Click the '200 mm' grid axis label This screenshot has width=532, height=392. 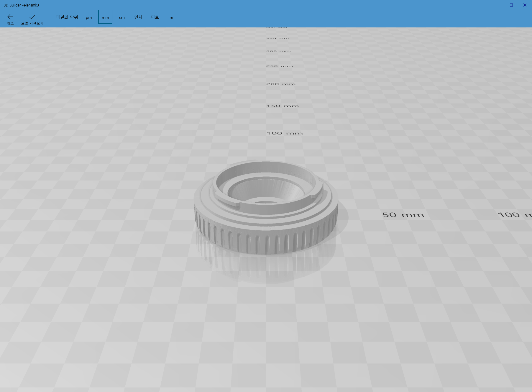click(x=281, y=84)
